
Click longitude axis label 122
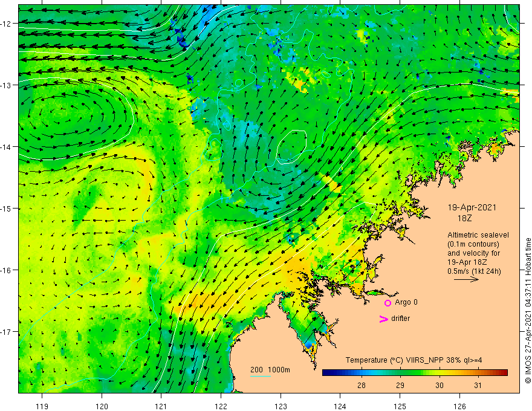click(x=221, y=406)
